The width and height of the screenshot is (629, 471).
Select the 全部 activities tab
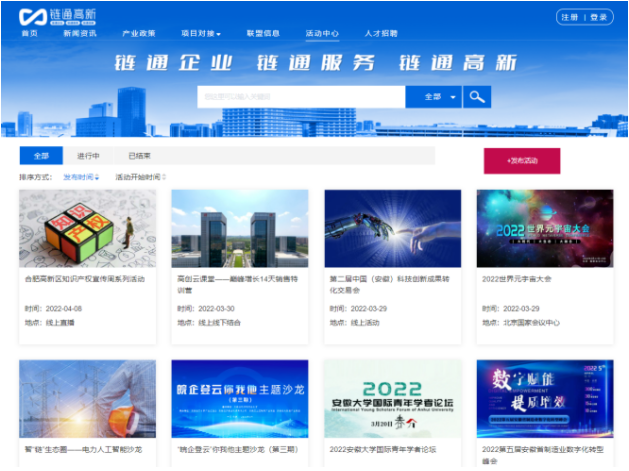click(41, 156)
